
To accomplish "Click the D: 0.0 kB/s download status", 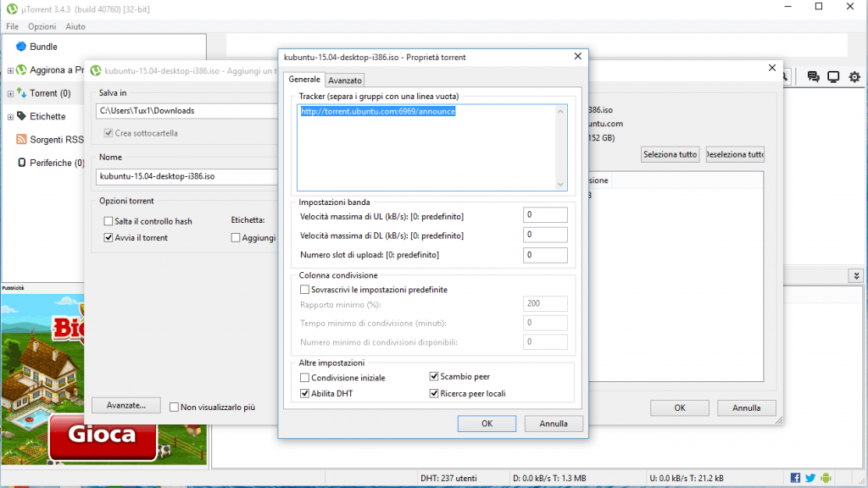I will pos(549,478).
